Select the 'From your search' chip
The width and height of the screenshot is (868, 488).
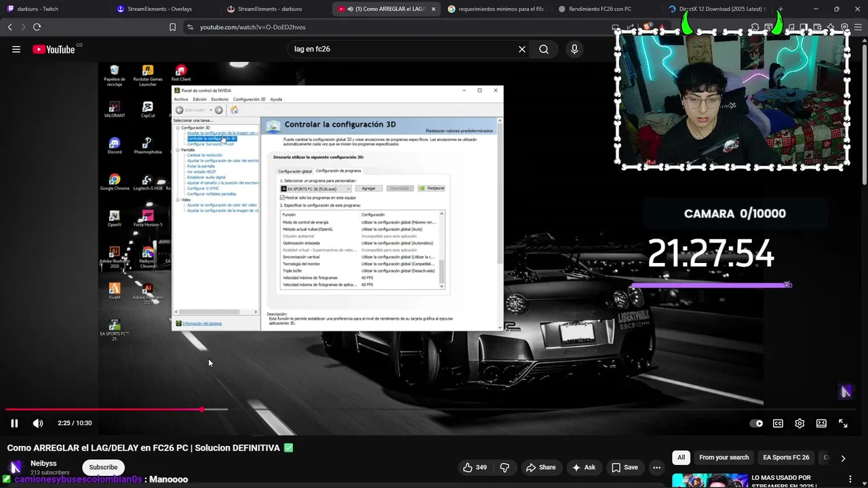[724, 457]
